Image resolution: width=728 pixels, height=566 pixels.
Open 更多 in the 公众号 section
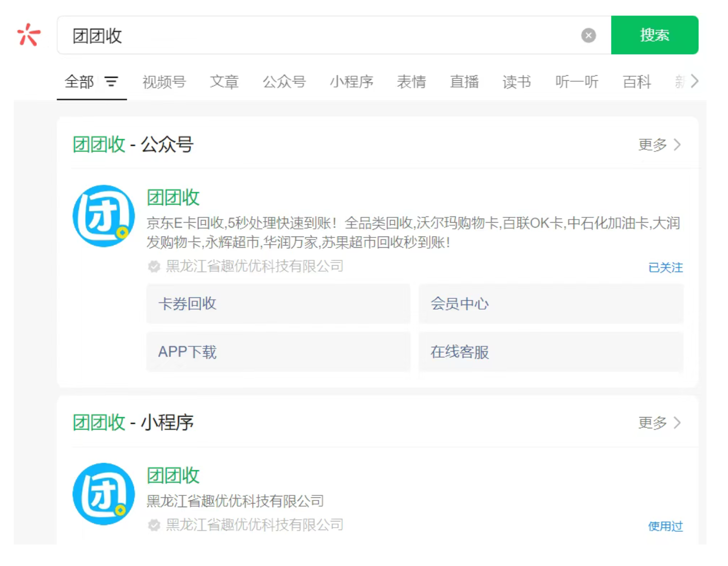(x=659, y=145)
